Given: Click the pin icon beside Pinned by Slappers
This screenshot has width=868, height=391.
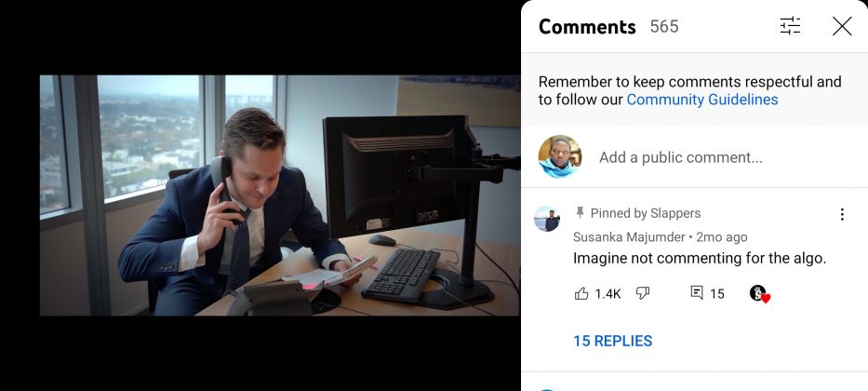Looking at the screenshot, I should tap(580, 212).
